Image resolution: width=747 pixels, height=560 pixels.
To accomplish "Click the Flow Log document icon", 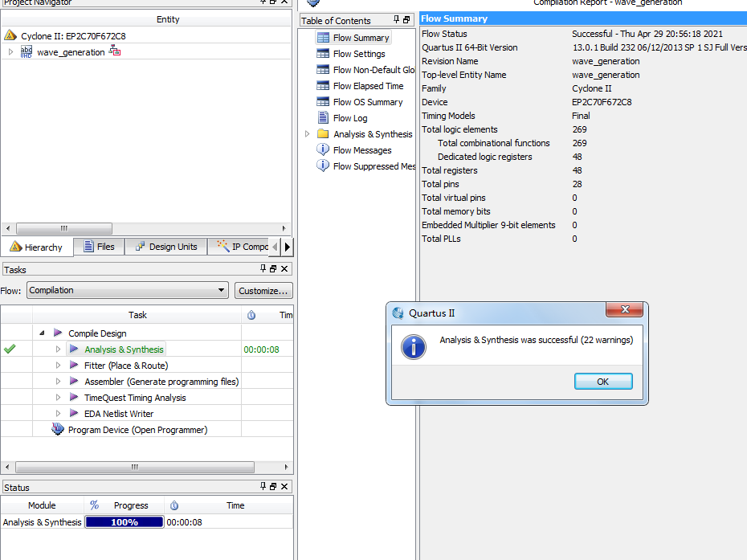I will coord(323,118).
